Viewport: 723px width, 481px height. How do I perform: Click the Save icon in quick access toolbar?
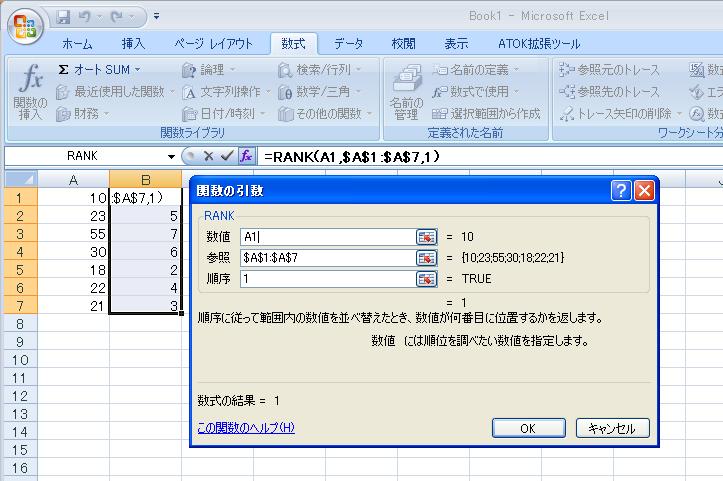tap(63, 17)
